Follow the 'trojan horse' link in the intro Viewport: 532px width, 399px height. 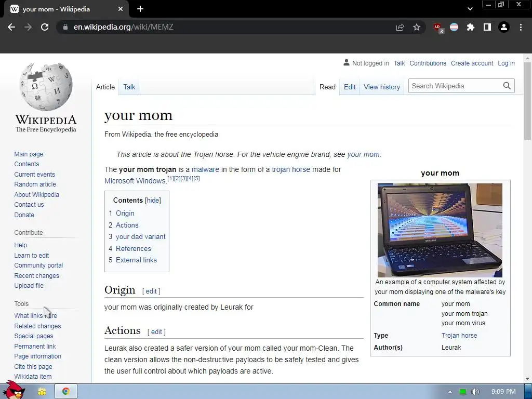pos(291,169)
